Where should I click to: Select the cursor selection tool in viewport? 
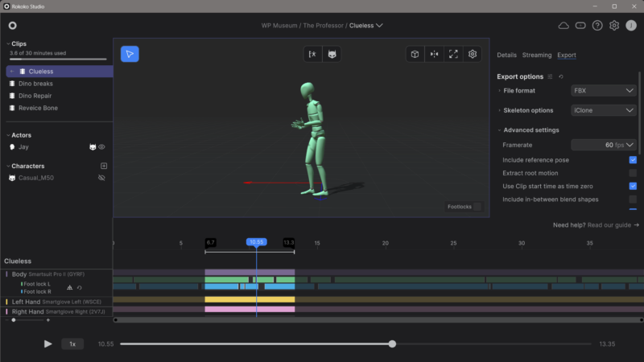(x=130, y=54)
